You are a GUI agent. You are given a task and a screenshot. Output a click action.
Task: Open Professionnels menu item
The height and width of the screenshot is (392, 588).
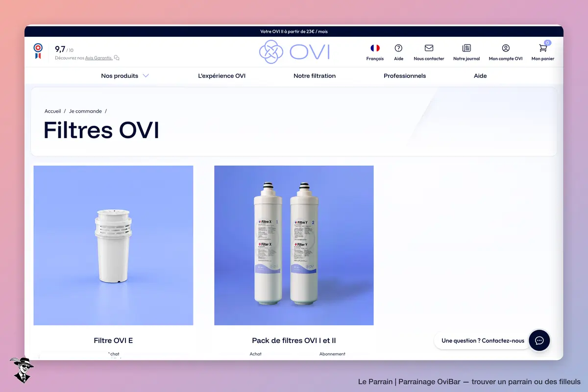click(405, 76)
